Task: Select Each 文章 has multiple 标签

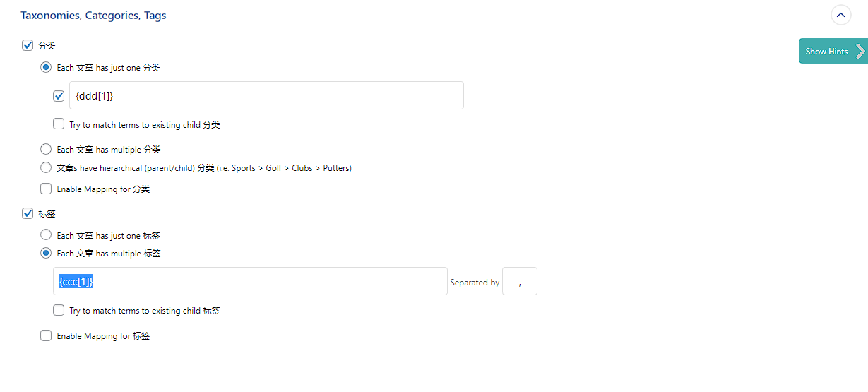Action: (46, 253)
